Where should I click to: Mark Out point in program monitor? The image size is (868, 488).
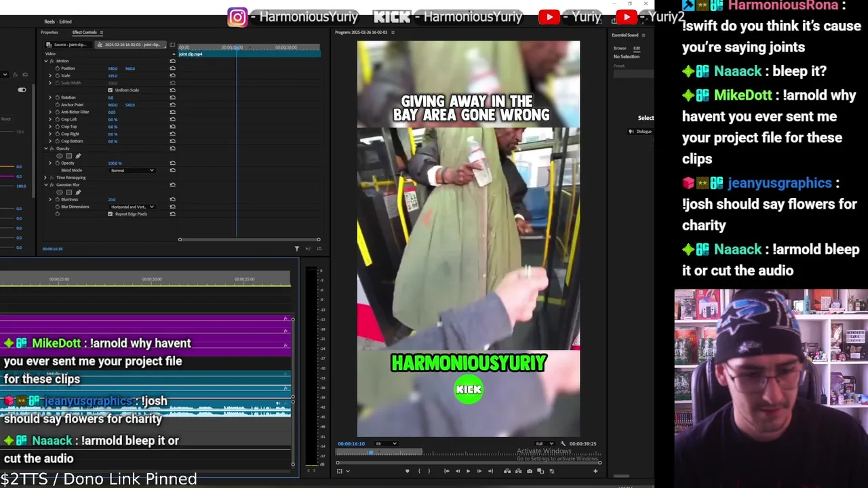pyautogui.click(x=429, y=471)
